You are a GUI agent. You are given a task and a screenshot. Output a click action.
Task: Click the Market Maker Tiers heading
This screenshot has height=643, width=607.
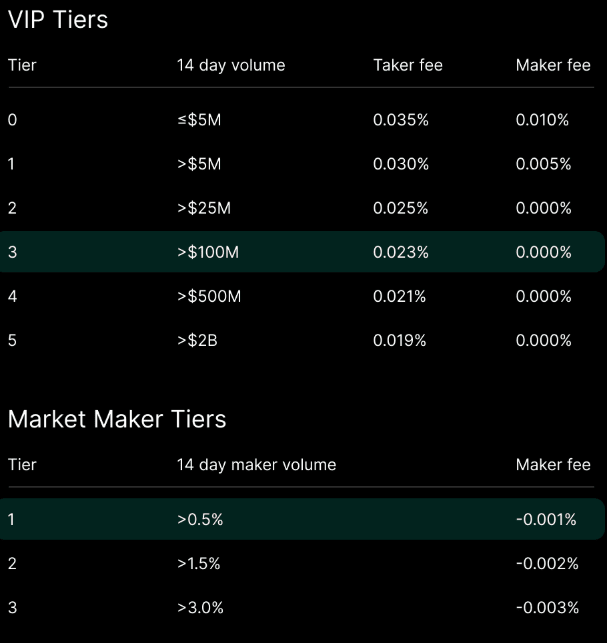[x=117, y=419]
